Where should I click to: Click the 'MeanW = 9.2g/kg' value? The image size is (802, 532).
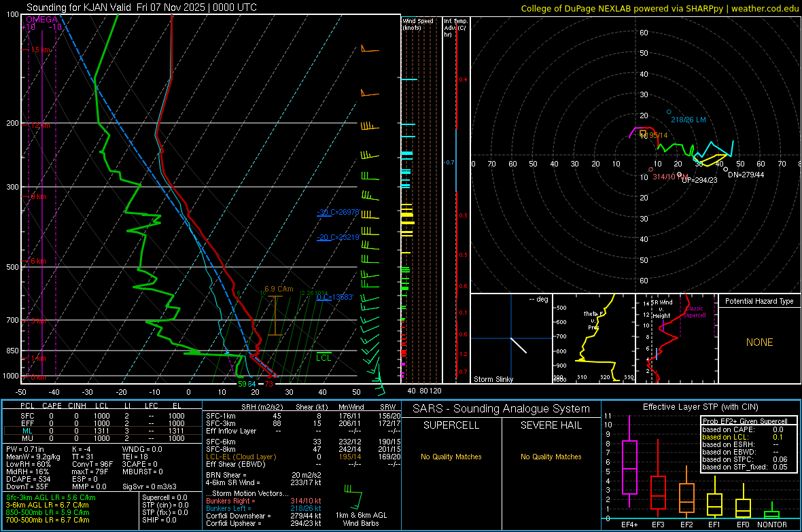tap(33, 457)
